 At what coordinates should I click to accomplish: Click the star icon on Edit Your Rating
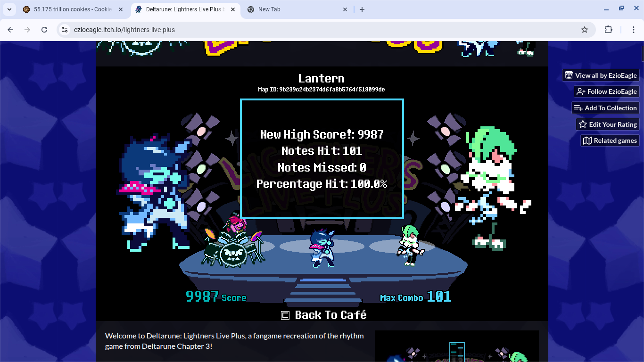tap(583, 124)
